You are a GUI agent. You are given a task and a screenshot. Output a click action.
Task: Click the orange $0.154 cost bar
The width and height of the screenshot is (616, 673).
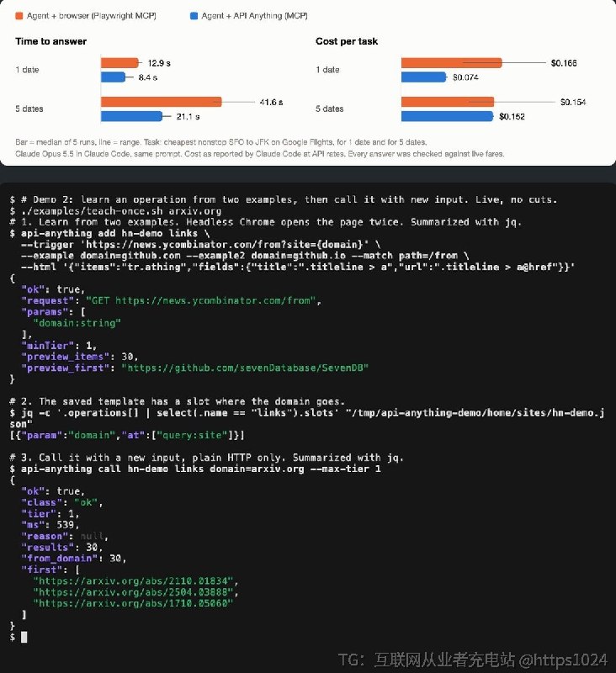tap(448, 102)
